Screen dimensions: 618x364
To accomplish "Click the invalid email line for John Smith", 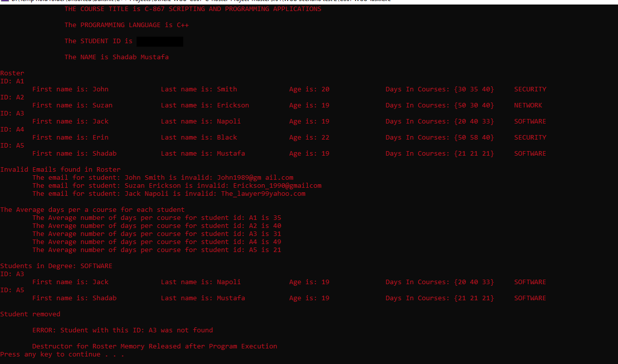I will coord(163,178).
